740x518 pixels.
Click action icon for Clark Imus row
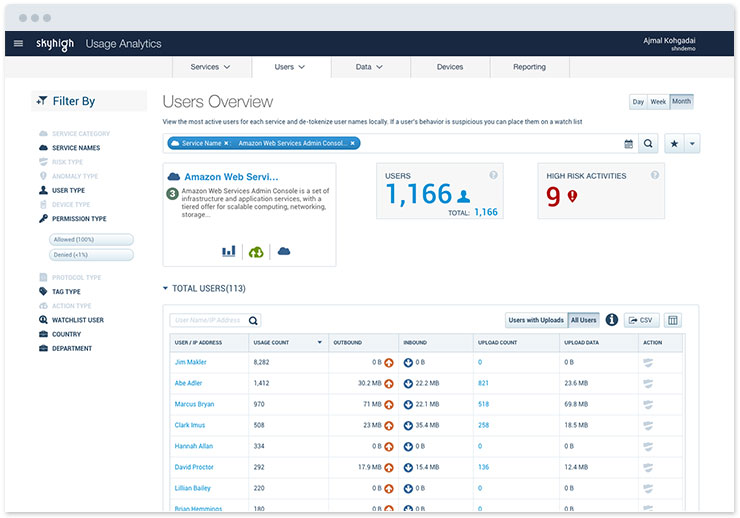click(x=648, y=426)
